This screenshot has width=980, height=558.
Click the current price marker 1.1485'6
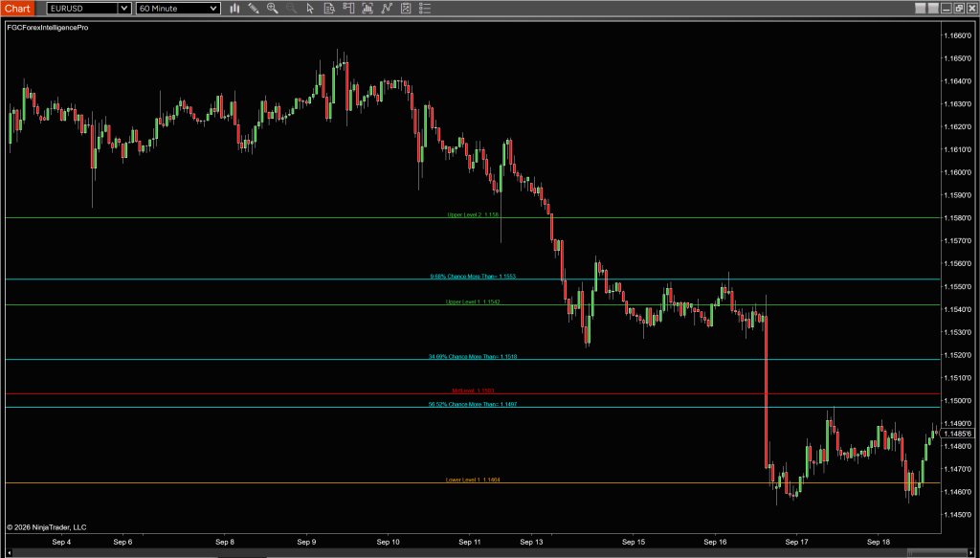[x=959, y=434]
